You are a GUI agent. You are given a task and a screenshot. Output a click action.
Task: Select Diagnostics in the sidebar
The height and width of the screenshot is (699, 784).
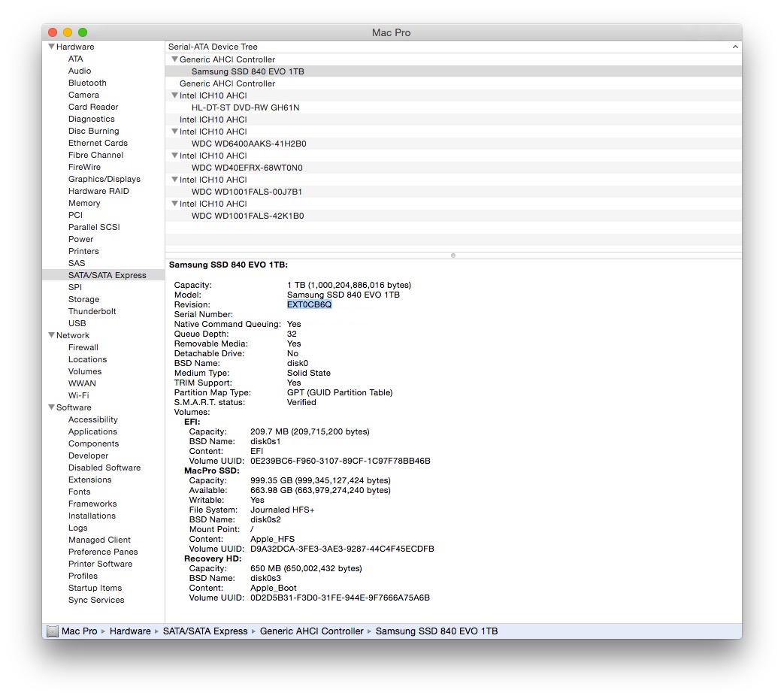pyautogui.click(x=92, y=119)
